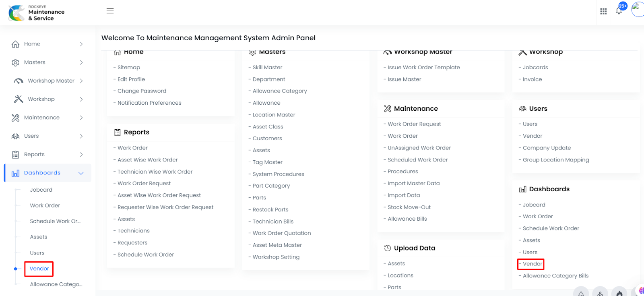The width and height of the screenshot is (644, 296).
Task: Click the Reports card clipboard icon
Action: point(118,132)
